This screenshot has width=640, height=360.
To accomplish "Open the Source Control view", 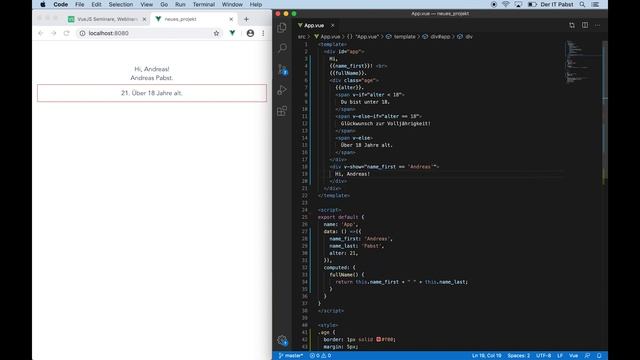I will tap(282, 69).
